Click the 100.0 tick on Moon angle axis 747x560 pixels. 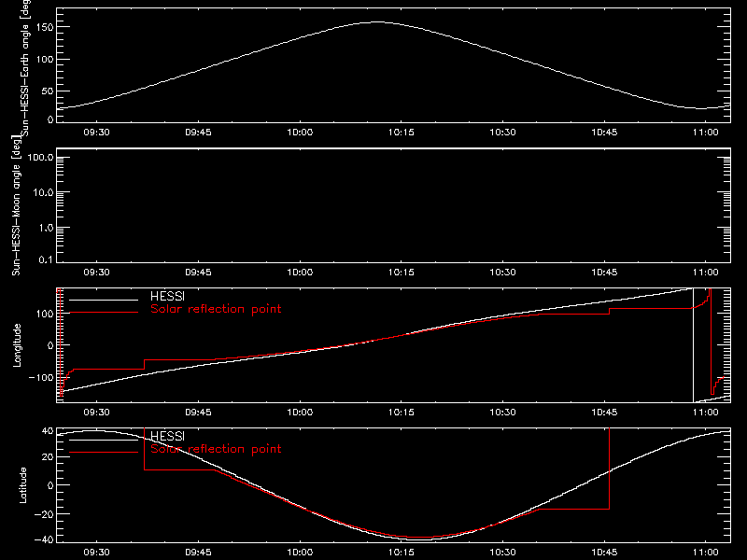40,157
